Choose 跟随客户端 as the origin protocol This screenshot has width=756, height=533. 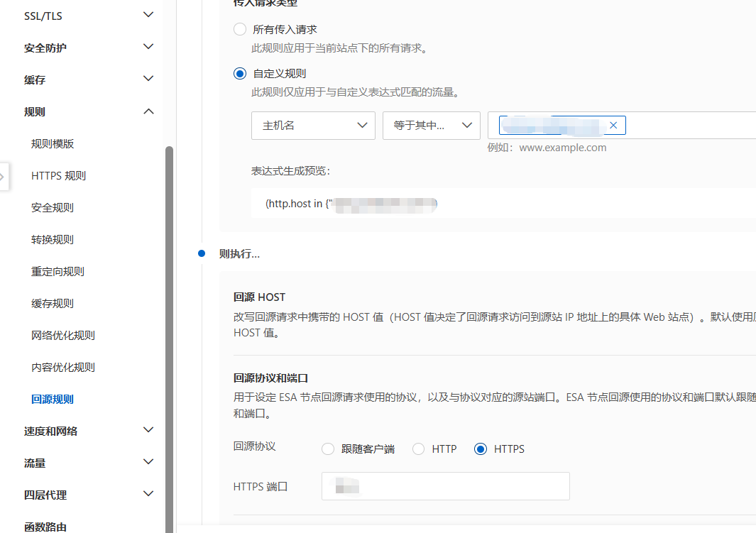click(328, 449)
